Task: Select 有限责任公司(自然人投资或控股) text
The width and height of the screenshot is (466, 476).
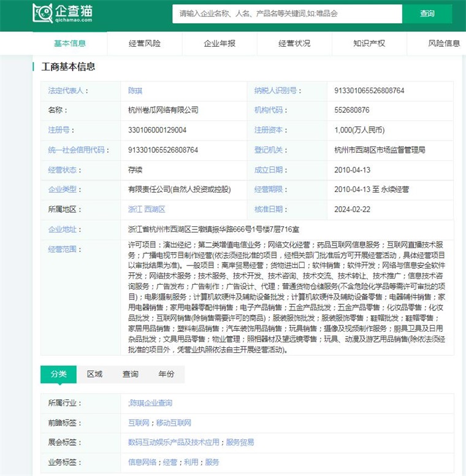Action: (179, 190)
